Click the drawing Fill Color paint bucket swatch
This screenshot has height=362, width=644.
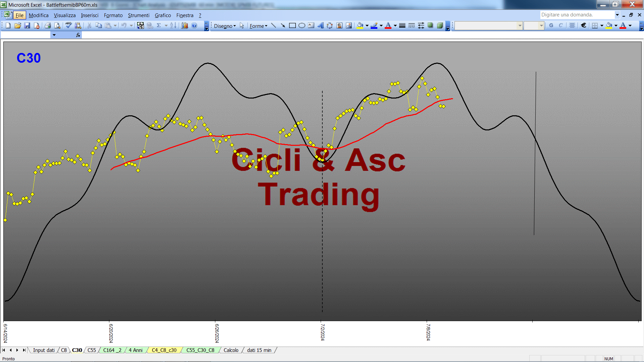(360, 25)
